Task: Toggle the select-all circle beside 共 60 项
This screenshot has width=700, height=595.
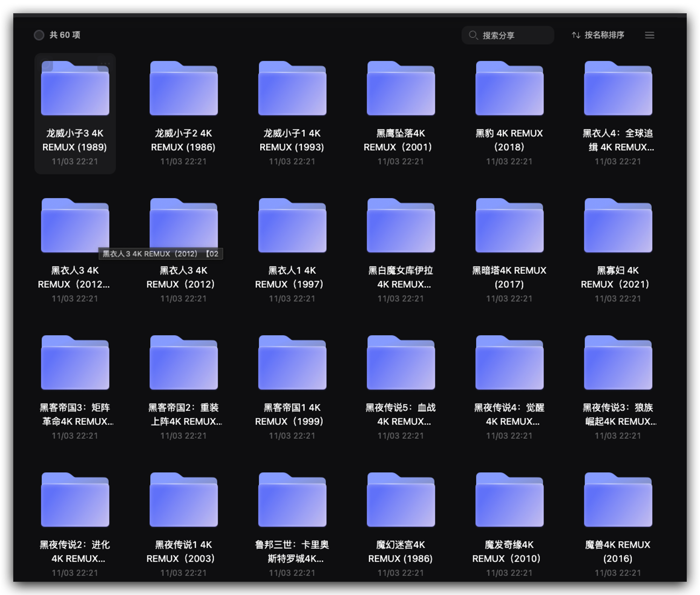Action: point(39,35)
